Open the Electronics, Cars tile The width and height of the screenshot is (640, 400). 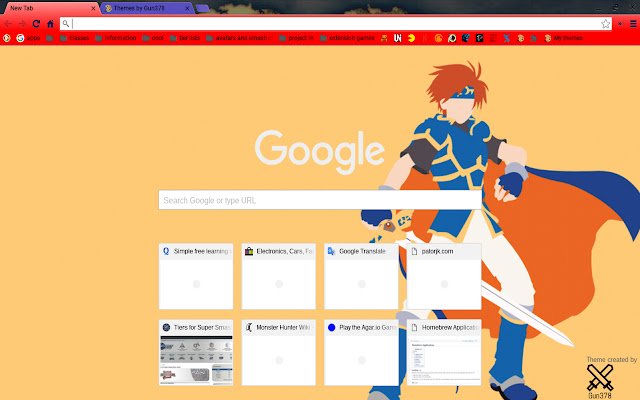point(278,276)
